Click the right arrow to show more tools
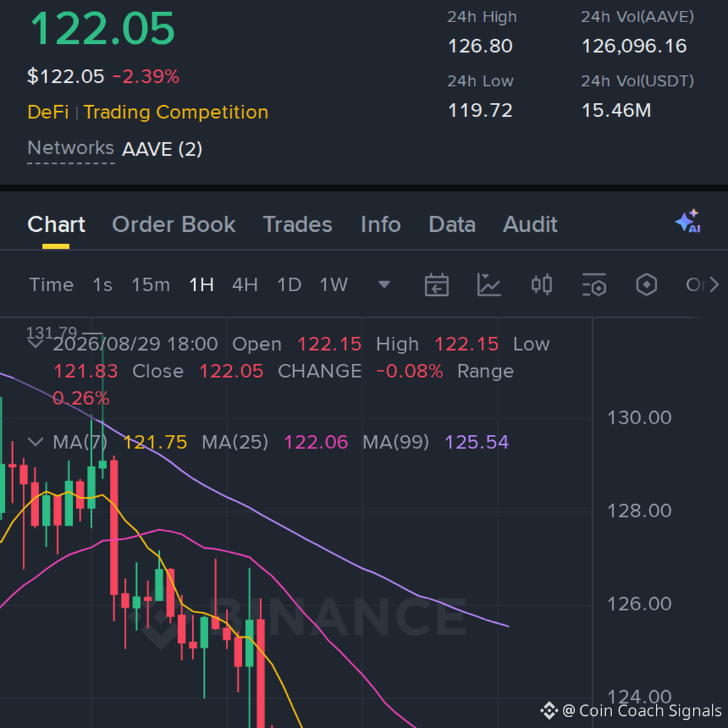This screenshot has width=728, height=728. click(714, 284)
